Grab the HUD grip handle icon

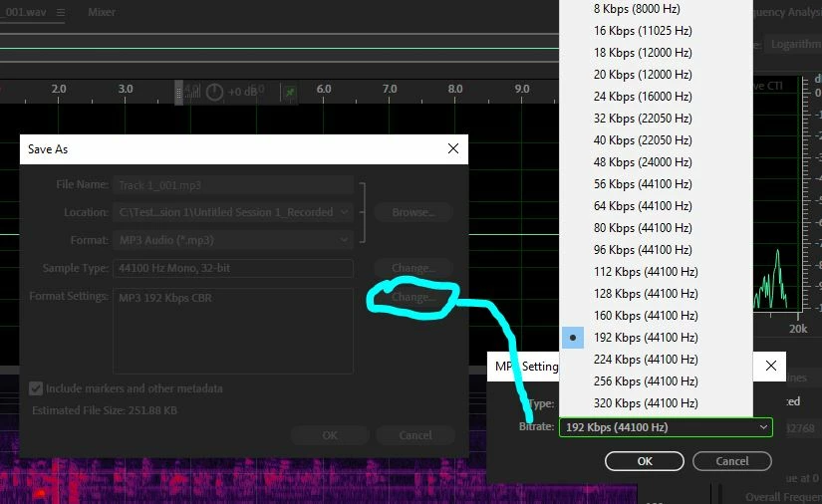[x=178, y=93]
